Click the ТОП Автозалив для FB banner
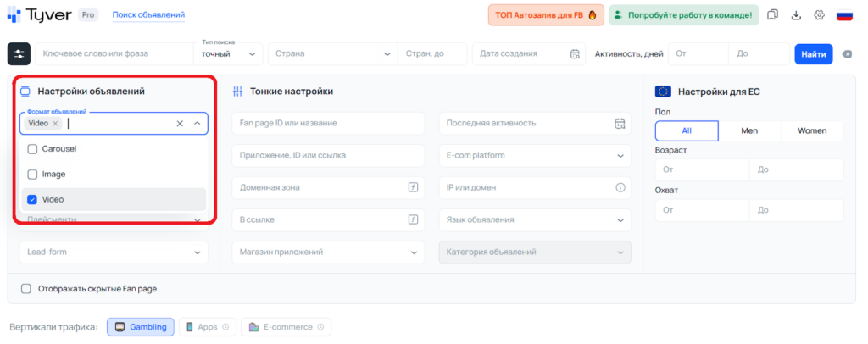This screenshot has height=344, width=868. pos(545,15)
